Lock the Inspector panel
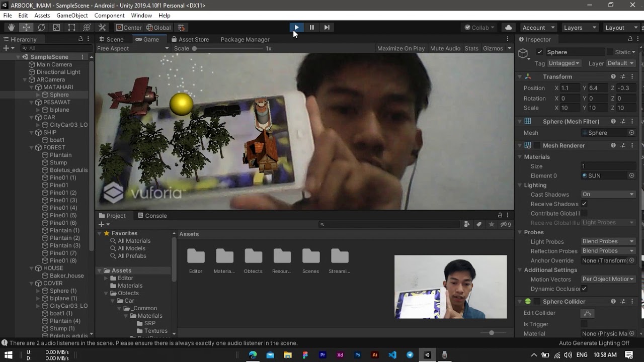This screenshot has width=644, height=362. click(630, 39)
